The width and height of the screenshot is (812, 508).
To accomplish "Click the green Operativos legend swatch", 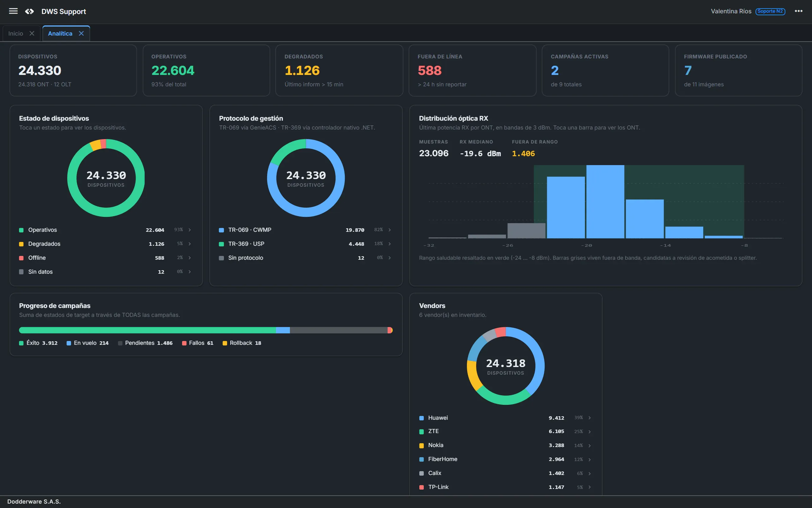I will [x=21, y=230].
